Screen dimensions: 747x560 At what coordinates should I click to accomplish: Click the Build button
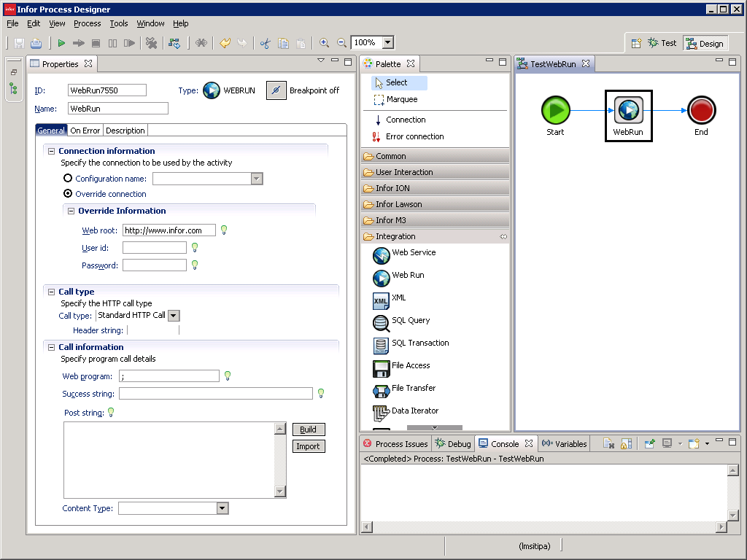tap(309, 429)
